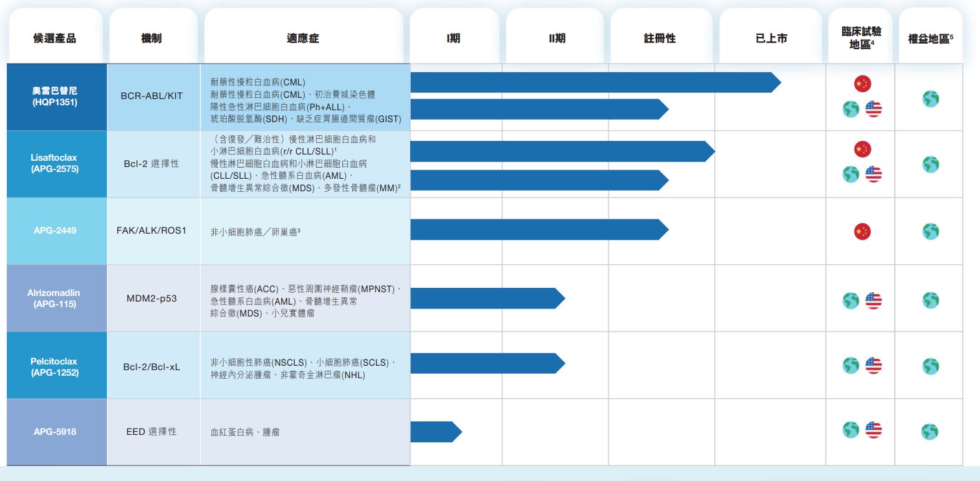Select the I期 column header
Viewport: 980px width, 481px height.
(454, 36)
